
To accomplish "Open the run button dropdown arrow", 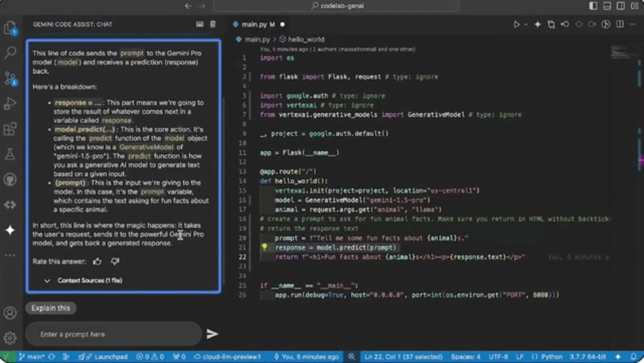I will (x=526, y=25).
